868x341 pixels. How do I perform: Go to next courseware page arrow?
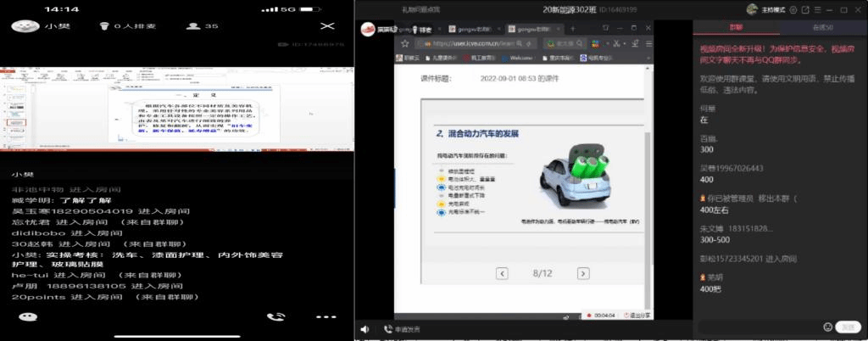(583, 273)
